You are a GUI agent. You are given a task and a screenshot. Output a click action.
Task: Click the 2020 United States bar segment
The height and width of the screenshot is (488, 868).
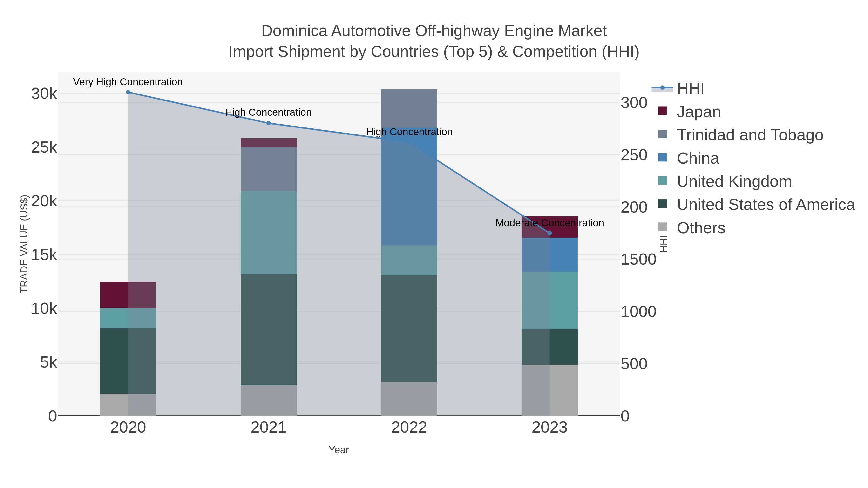click(128, 361)
